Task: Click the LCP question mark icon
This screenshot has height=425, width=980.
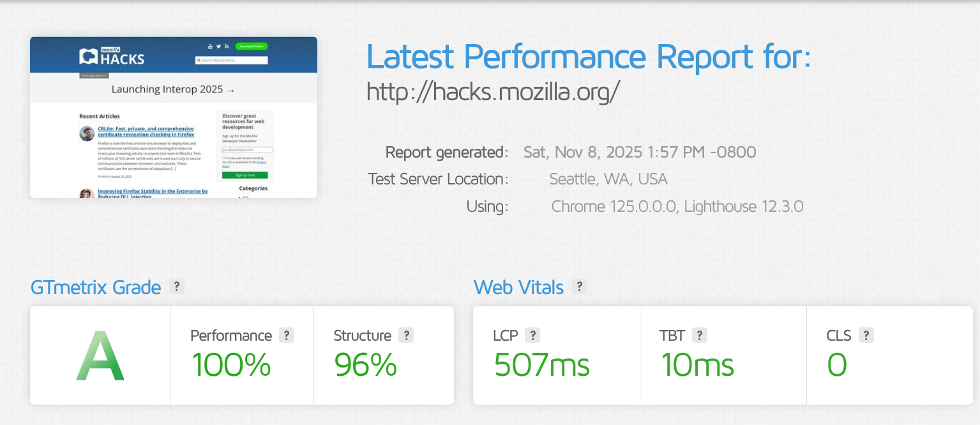Action: [533, 335]
